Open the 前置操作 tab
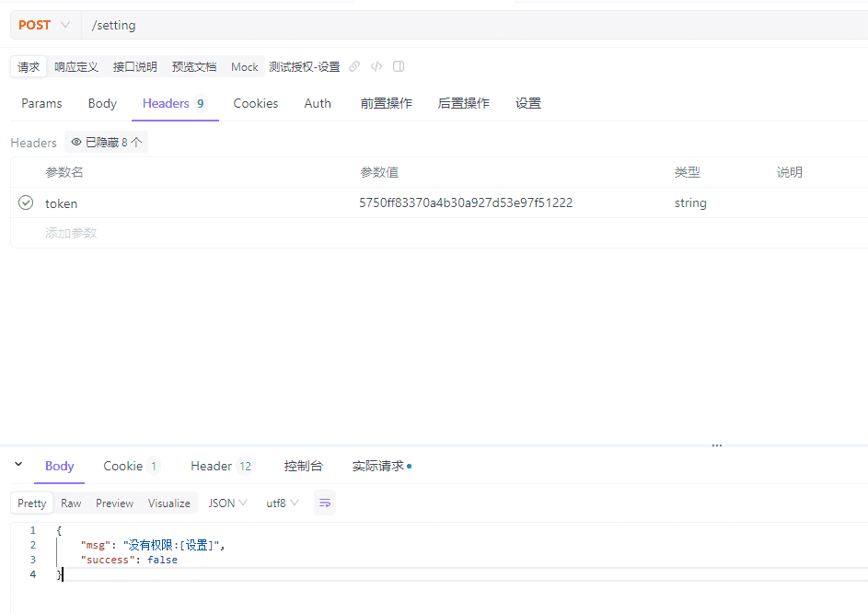Viewport: 868px width, 613px height. (387, 104)
